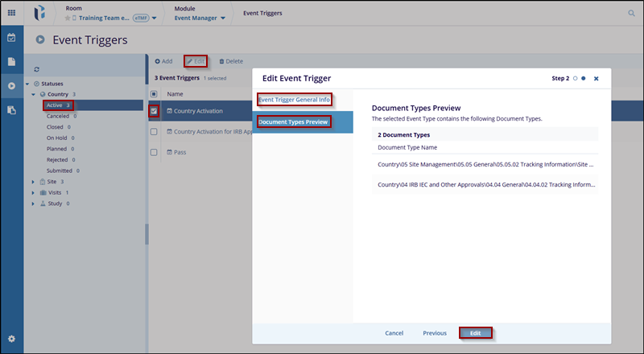Expand the Site tree node
Screen dimensions: 644x354
tap(32, 182)
